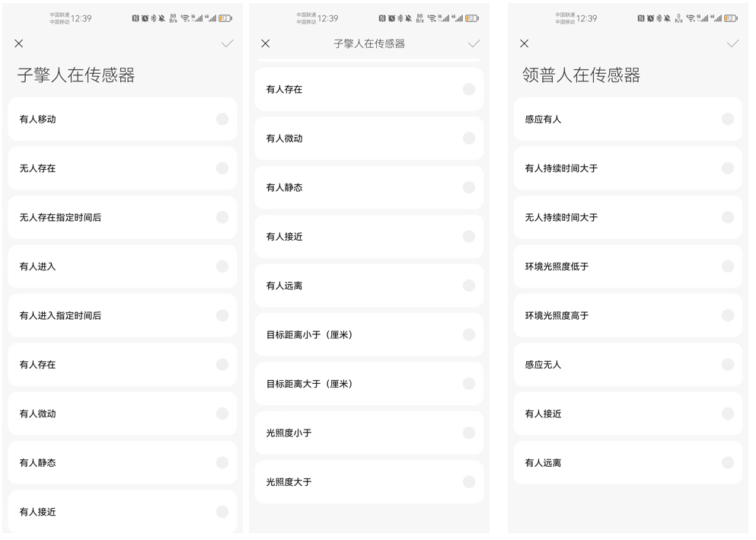The width and height of the screenshot is (756, 540).
Task: Tap the confirm checkmark on the middle screen
Action: [474, 44]
